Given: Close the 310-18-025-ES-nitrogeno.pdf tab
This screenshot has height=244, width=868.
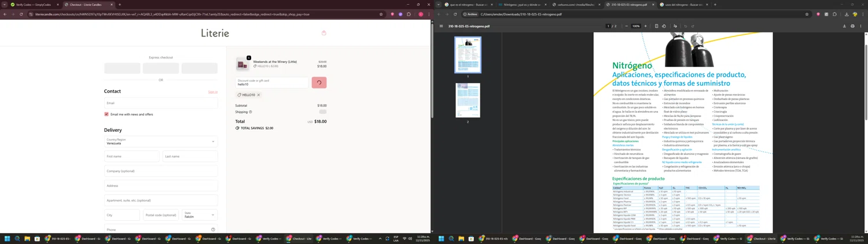Looking at the screenshot, I should tap(653, 5).
